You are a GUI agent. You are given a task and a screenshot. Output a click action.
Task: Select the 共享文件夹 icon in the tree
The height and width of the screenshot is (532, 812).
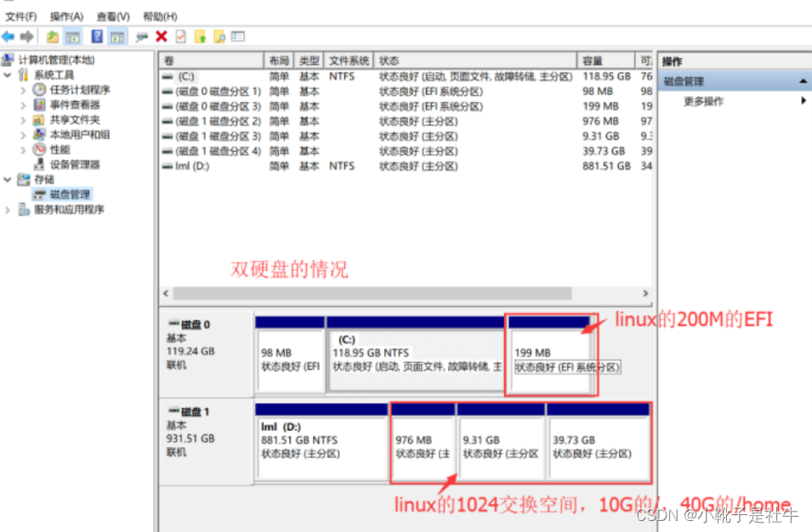tap(39, 119)
